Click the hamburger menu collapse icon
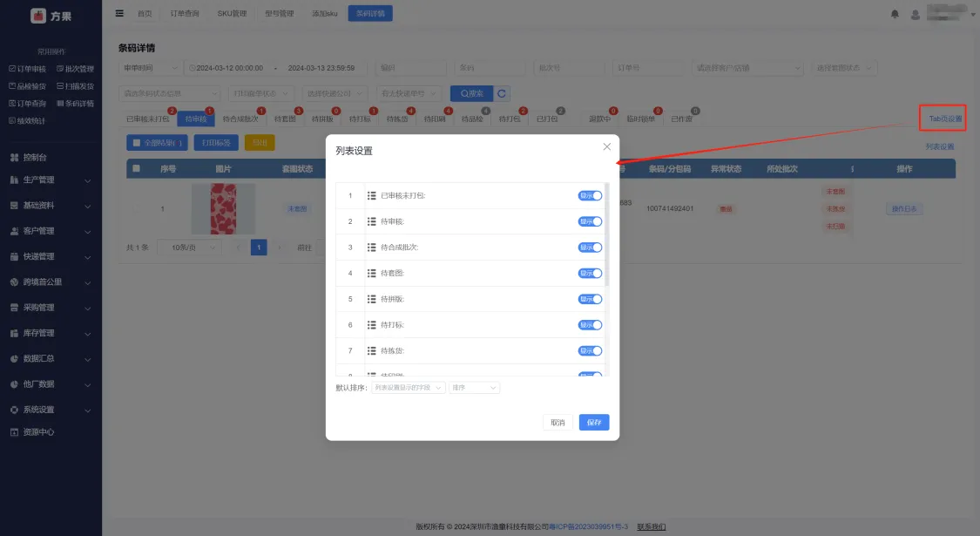 pyautogui.click(x=119, y=13)
